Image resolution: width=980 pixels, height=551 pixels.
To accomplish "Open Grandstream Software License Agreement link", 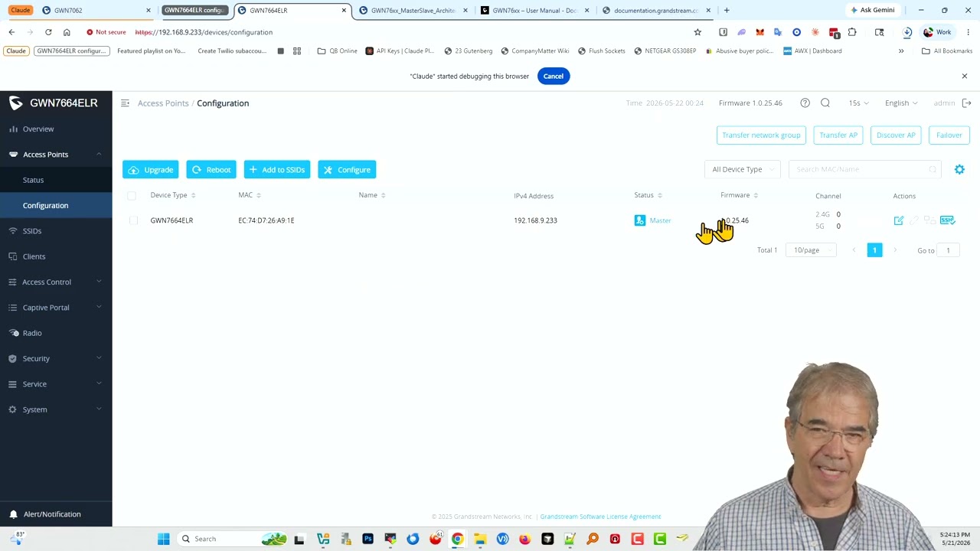I will tap(600, 517).
